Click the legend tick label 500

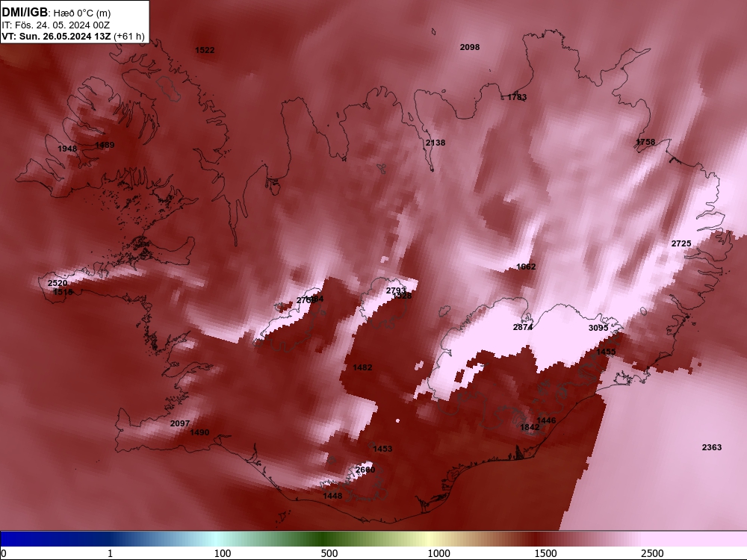point(329,553)
